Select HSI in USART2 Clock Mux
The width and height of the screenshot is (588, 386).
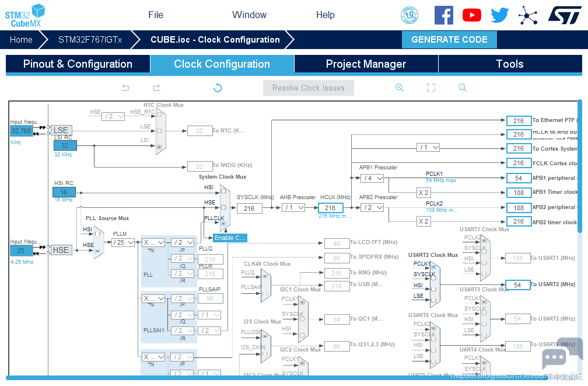tap(433, 289)
